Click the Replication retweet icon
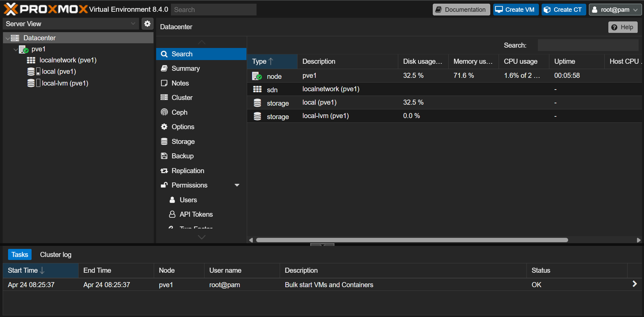This screenshot has height=317, width=644. 164,171
